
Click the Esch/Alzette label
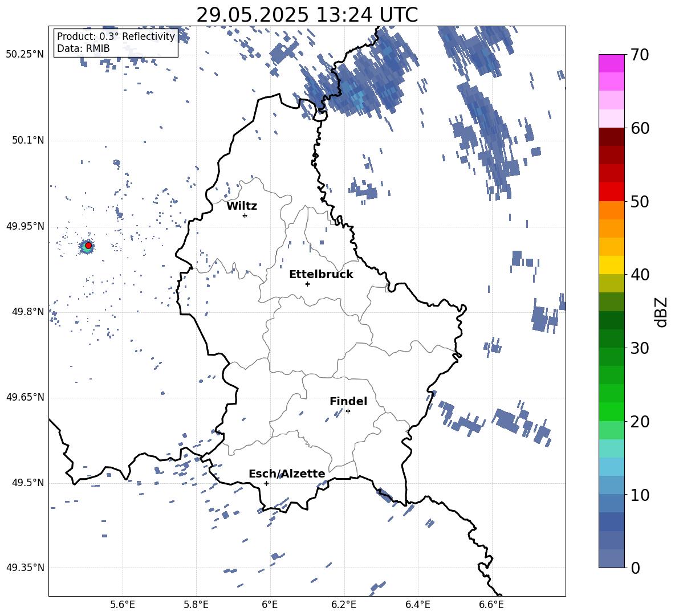pyautogui.click(x=287, y=474)
